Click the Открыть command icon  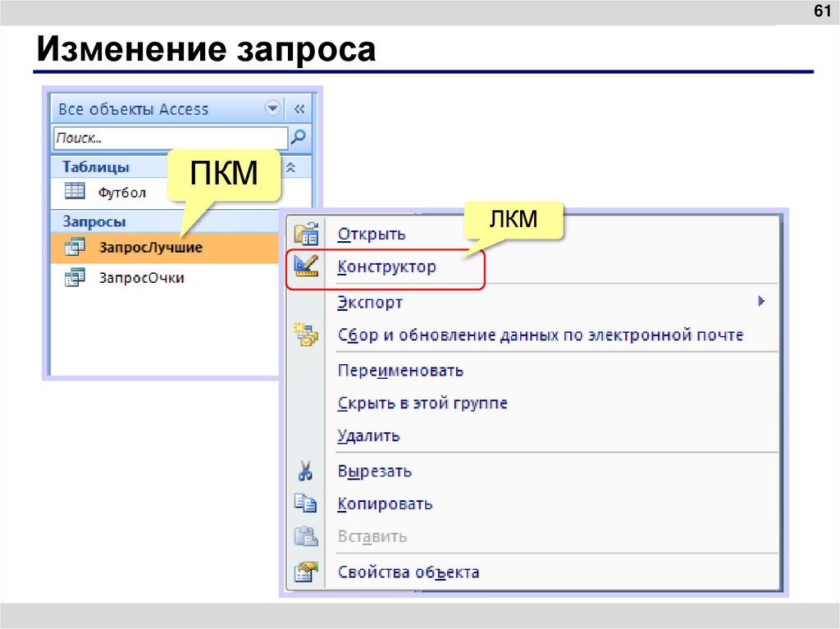tap(307, 233)
